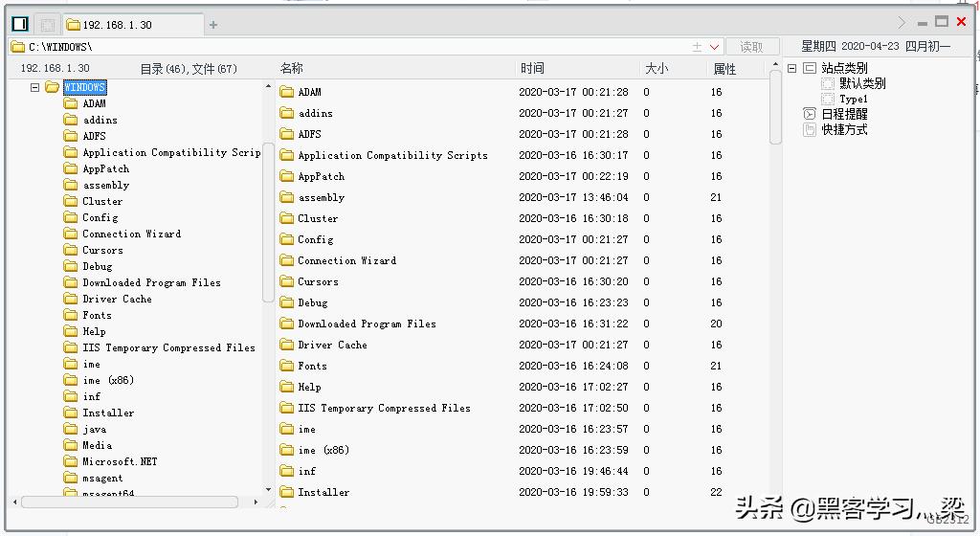Screen dimensions: 980x536
Task: Click the up arrow of the tree scrollbar
Action: pyautogui.click(x=268, y=86)
